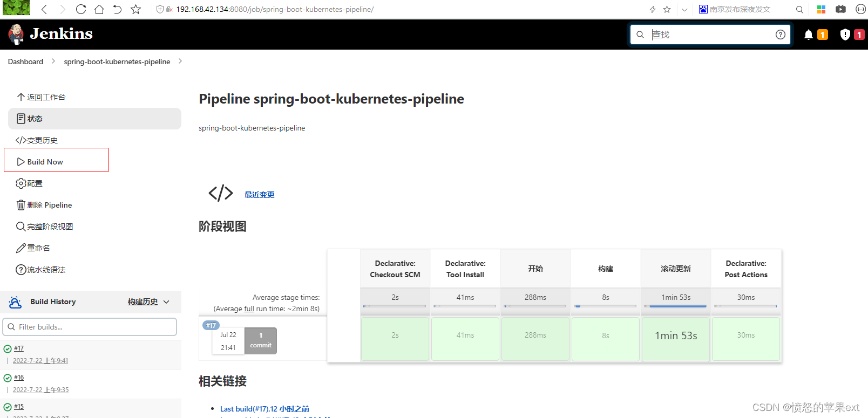Screen dimensions: 868x418
Task: Select 重命名 in sidebar
Action: (94, 248)
